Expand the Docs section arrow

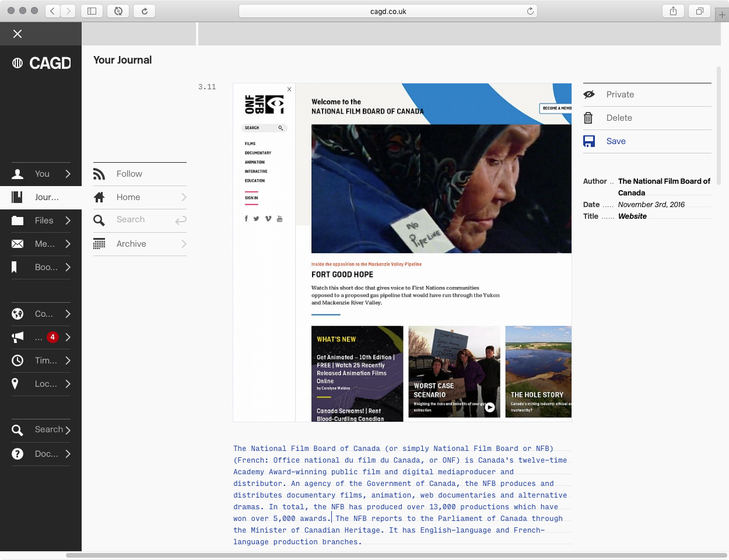pyautogui.click(x=68, y=454)
